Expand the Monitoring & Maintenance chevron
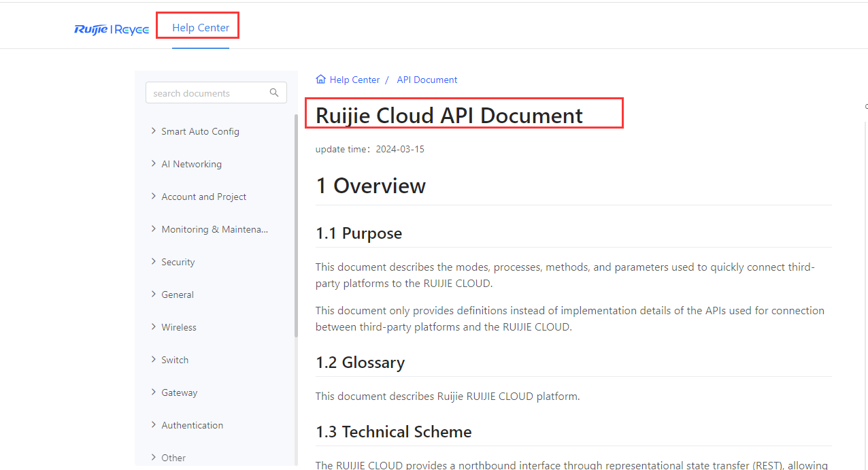 [154, 229]
